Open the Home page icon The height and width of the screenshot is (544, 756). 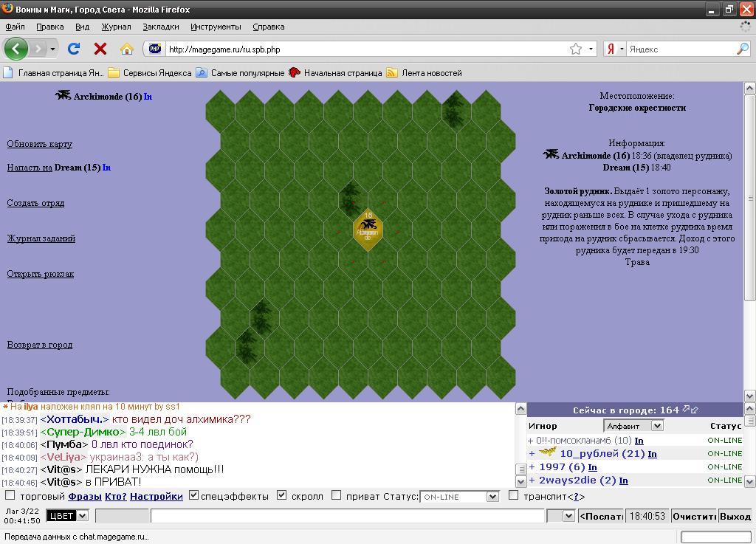(127, 49)
